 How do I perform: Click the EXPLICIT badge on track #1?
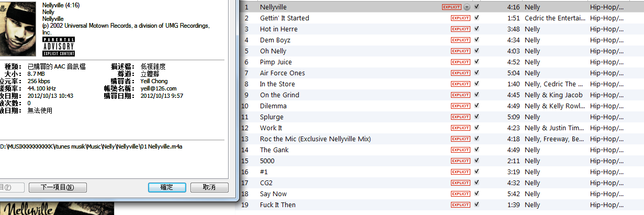pyautogui.click(x=460, y=172)
